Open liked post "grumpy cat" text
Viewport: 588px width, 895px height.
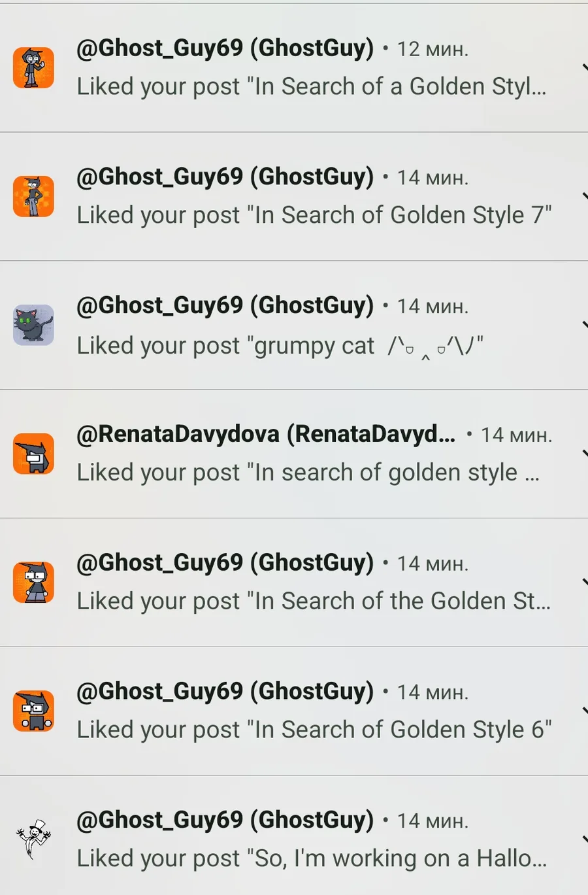tap(280, 345)
